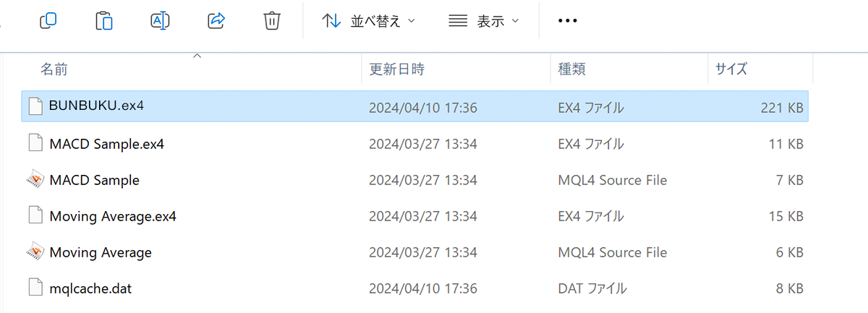The image size is (868, 313).
Task: Click the Rename icon in toolbar
Action: click(x=160, y=21)
